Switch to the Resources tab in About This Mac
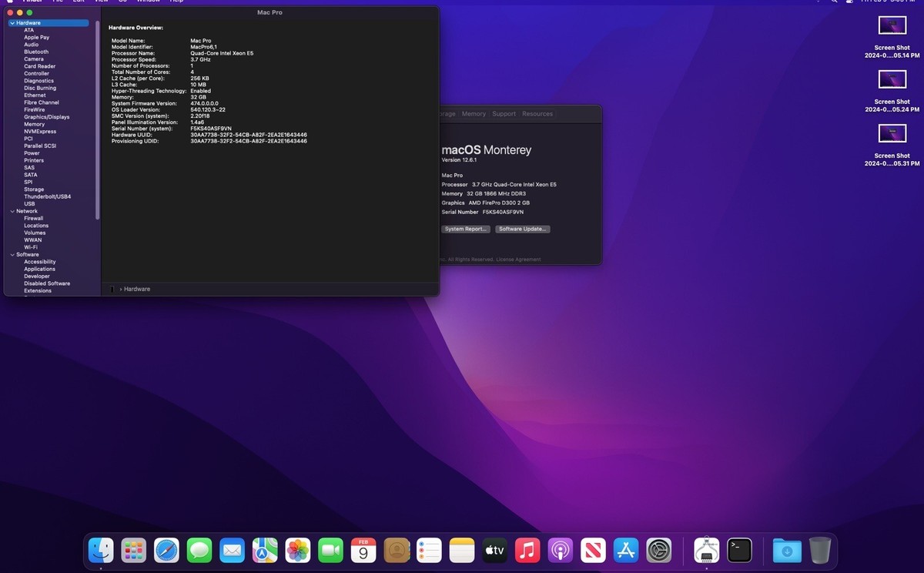The width and height of the screenshot is (924, 573). 537,114
